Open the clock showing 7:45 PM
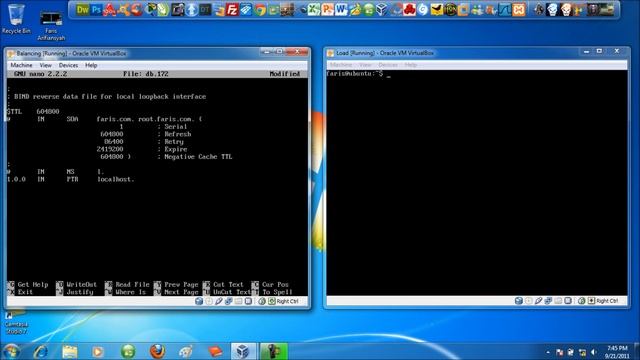 [x=617, y=352]
